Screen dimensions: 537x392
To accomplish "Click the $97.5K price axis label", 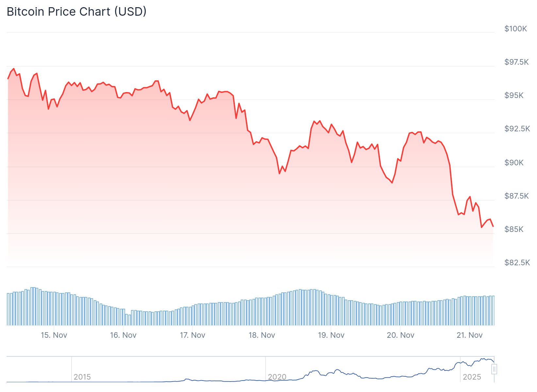I will pyautogui.click(x=516, y=62).
